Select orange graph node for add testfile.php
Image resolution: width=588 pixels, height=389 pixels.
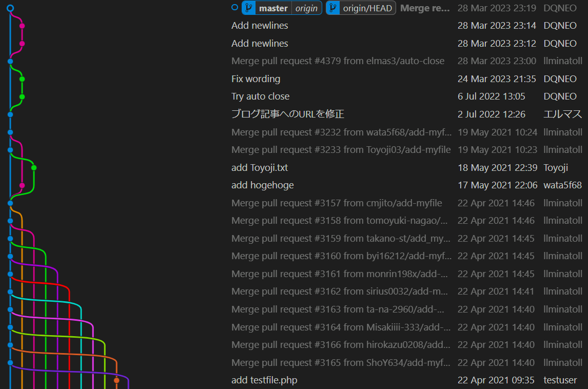(116, 380)
